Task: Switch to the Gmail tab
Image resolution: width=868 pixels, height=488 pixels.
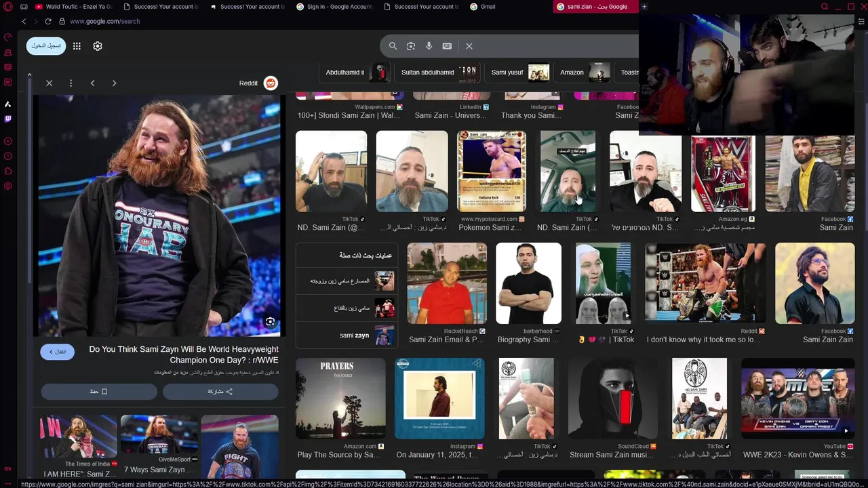Action: tap(507, 7)
